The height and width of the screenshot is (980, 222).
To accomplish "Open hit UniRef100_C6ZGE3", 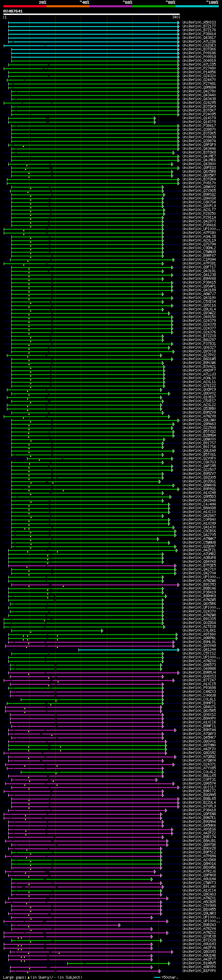I will [x=199, y=45].
